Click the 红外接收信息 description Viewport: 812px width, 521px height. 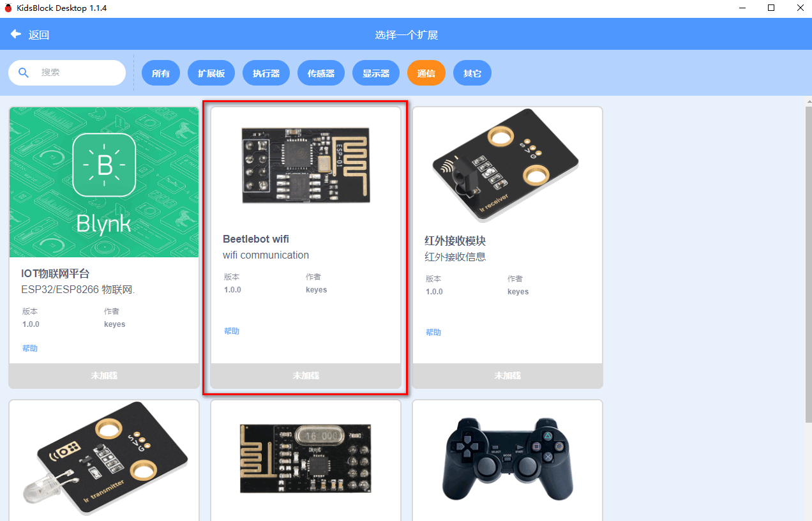[455, 257]
